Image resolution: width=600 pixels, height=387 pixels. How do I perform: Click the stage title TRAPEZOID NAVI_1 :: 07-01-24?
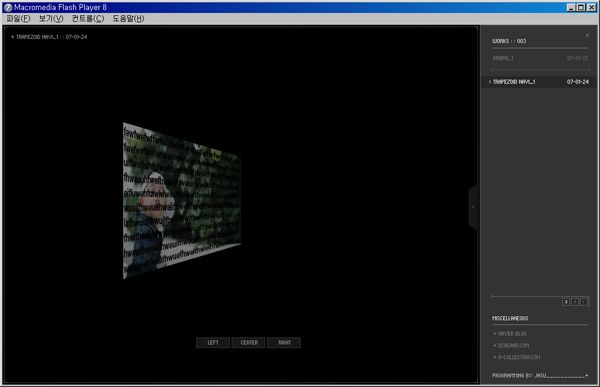[x=51, y=37]
